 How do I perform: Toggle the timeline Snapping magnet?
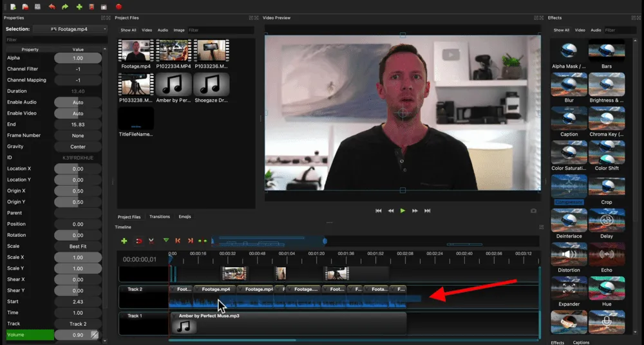(x=138, y=241)
